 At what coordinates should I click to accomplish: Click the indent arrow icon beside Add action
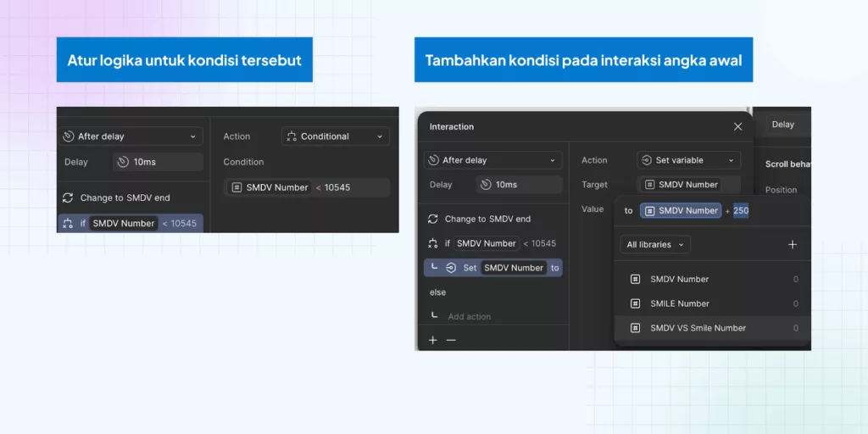[x=435, y=315]
